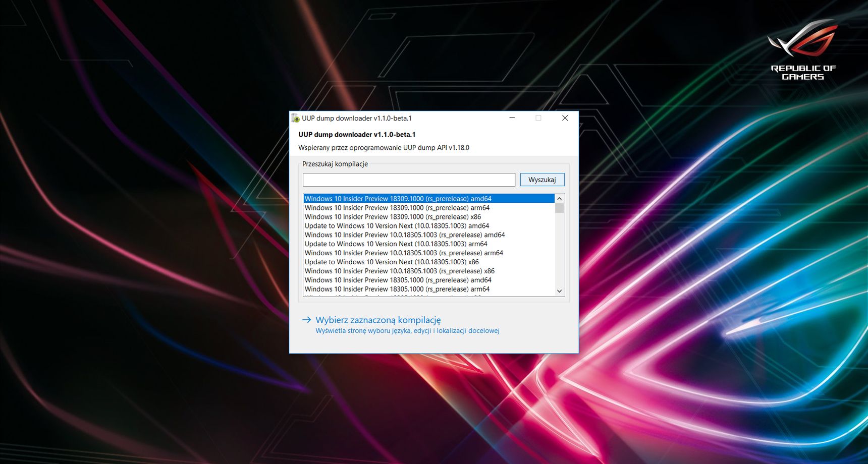
Task: Select Windows 10 Insider Preview 18309.1000 x86
Action: 429,217
